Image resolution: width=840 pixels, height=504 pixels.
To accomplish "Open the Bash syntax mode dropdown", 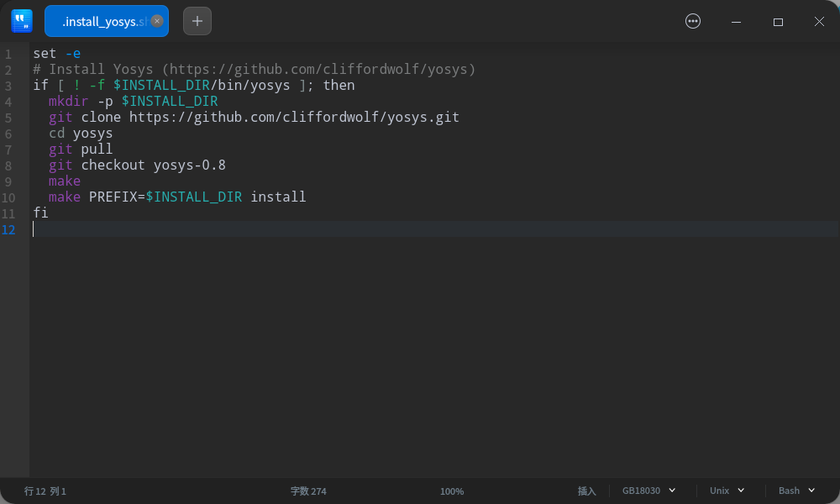I will 795,491.
